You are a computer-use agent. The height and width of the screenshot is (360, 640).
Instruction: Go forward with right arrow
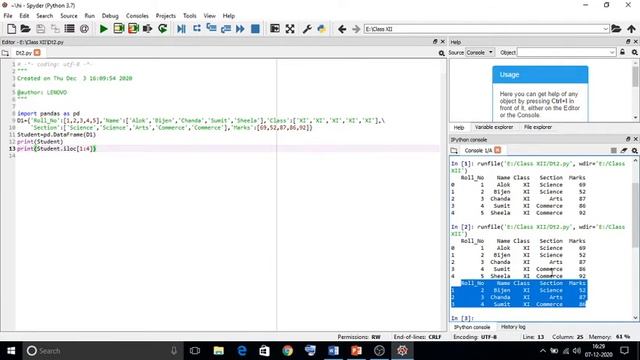click(356, 29)
